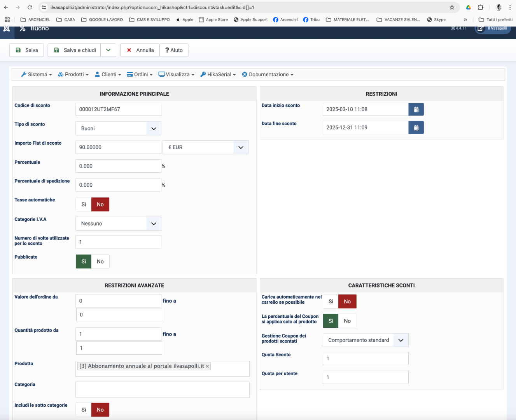
Task: Enable Carica automaticamente nel carrello
Action: tap(331, 301)
